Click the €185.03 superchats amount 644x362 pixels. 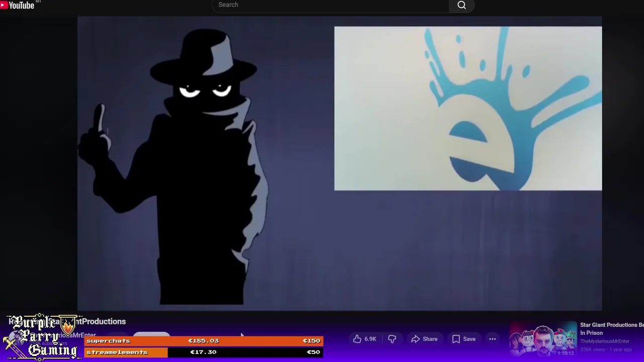point(203,341)
